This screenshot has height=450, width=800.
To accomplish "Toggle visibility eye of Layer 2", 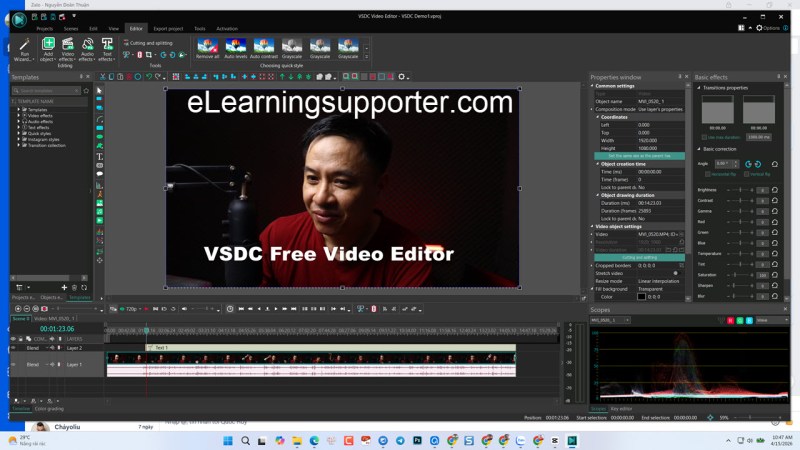I will coord(13,348).
